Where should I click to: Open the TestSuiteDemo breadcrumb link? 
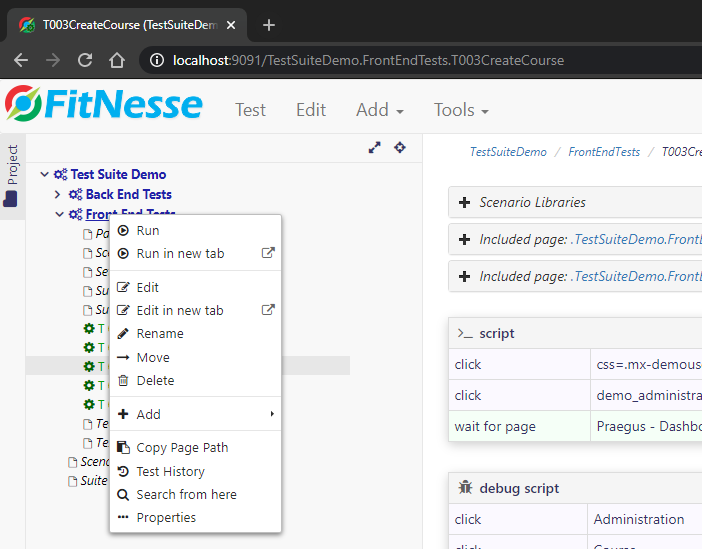point(508,152)
